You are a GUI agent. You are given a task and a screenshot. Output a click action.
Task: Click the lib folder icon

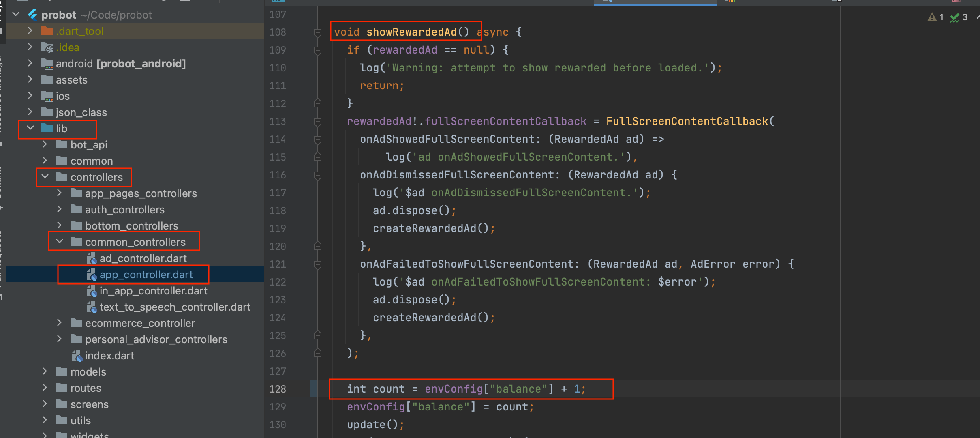click(47, 128)
